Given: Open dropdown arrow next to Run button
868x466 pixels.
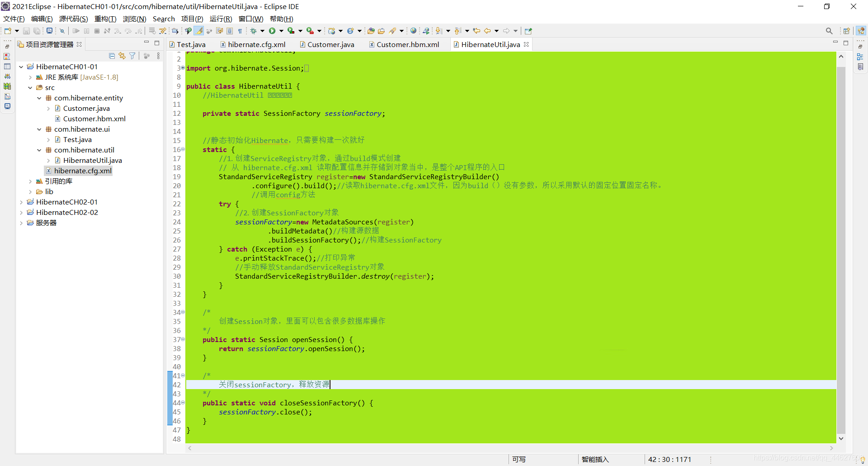Looking at the screenshot, I should (x=281, y=31).
